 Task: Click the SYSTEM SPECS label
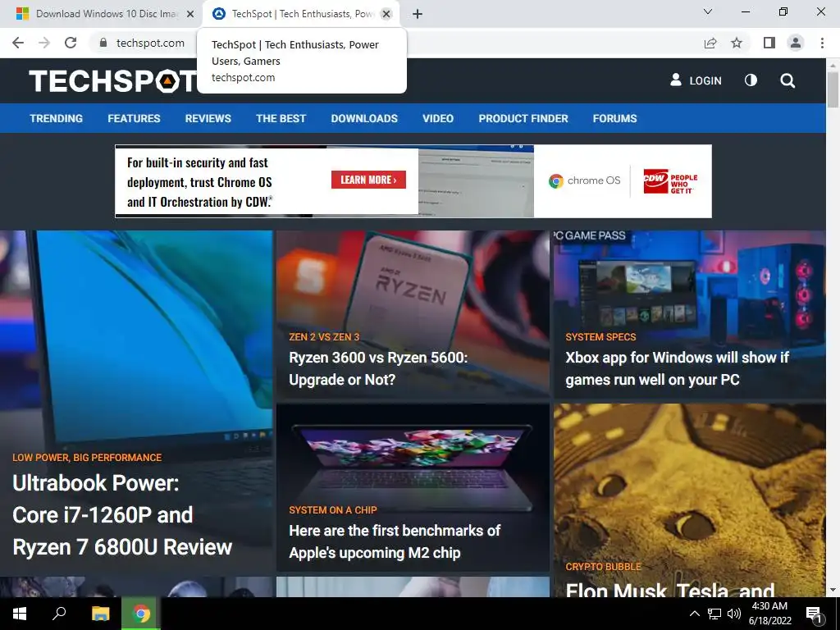pyautogui.click(x=600, y=337)
